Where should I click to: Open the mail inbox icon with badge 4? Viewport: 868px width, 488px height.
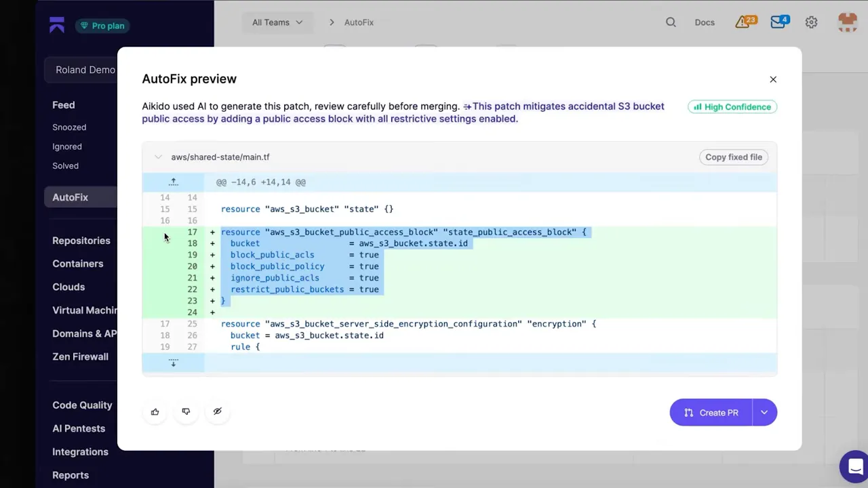[x=780, y=22]
